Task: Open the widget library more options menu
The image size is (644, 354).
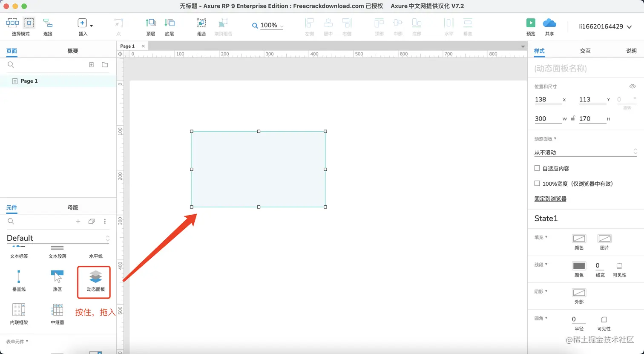Action: pos(105,222)
